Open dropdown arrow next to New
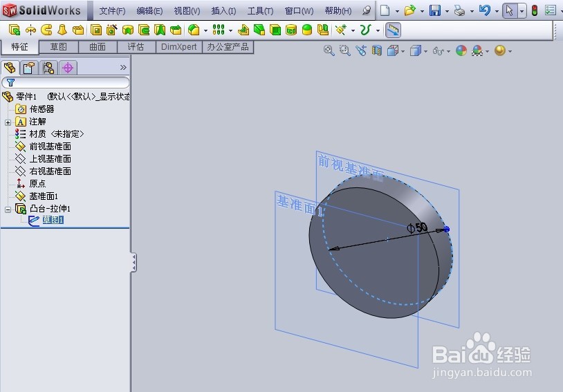Viewport: 563px width, 392px height. 397,11
